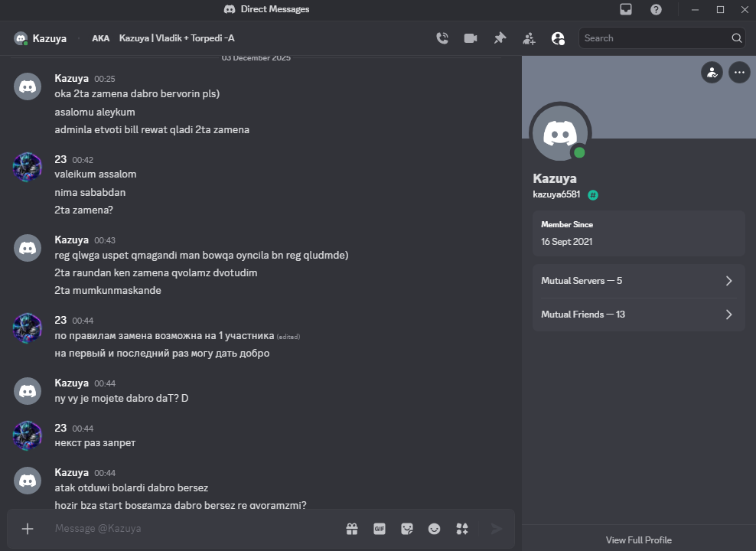Click the Member Since date

point(566,242)
